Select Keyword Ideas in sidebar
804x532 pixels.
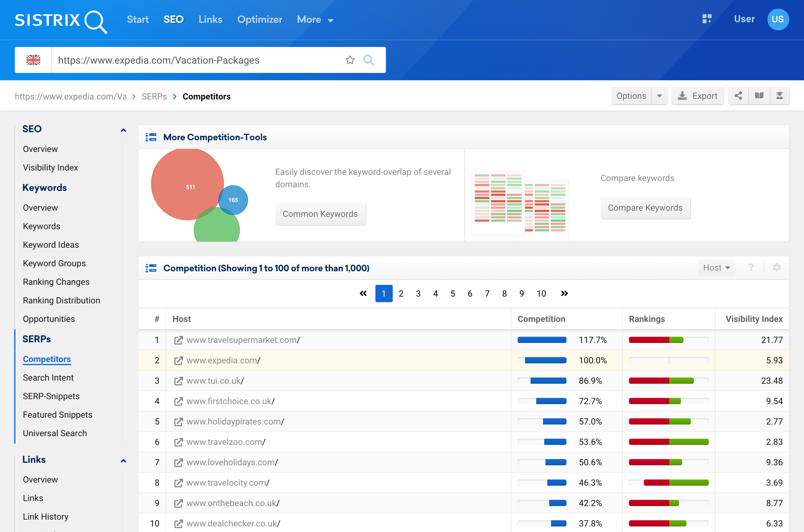(x=51, y=245)
